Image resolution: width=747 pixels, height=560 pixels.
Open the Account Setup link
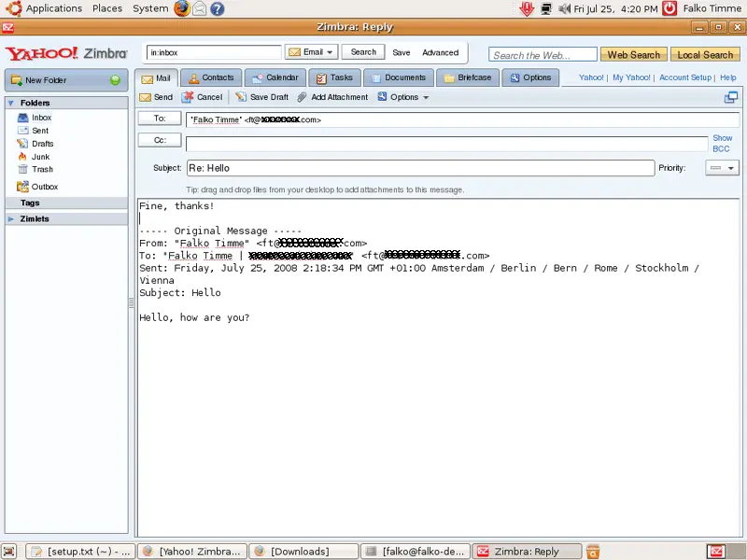[x=685, y=77]
